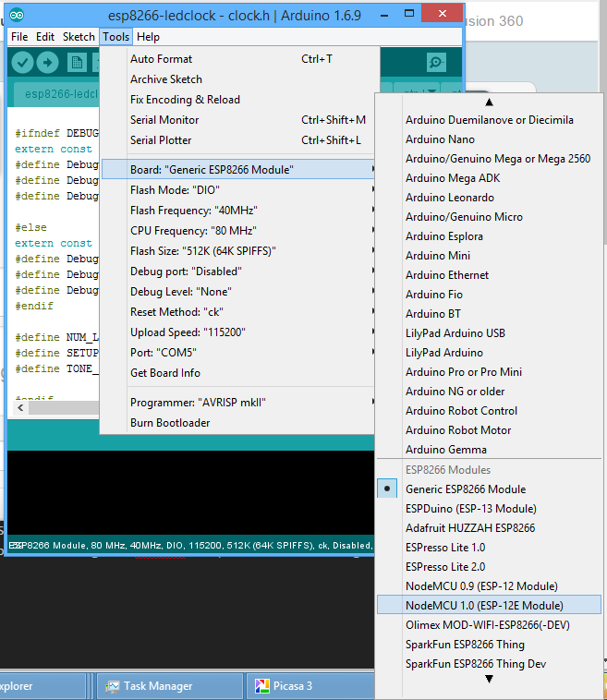Select Arduino Gemma board
Screen dimensions: 607x700
click(x=489, y=450)
